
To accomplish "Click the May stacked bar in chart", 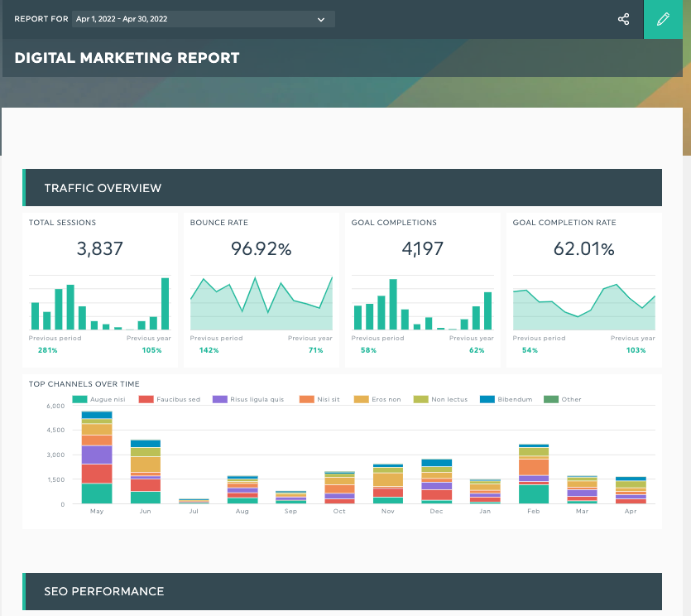I will [97, 457].
